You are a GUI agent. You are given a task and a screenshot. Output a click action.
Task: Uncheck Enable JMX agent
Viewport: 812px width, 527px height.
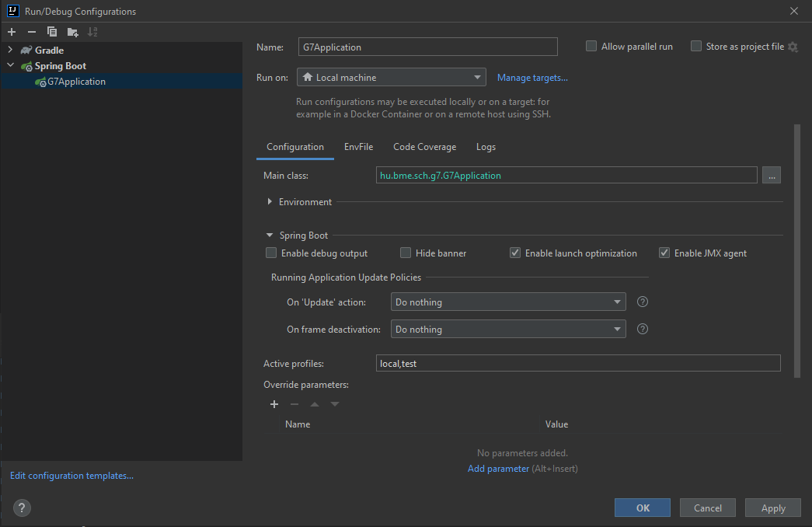point(664,253)
